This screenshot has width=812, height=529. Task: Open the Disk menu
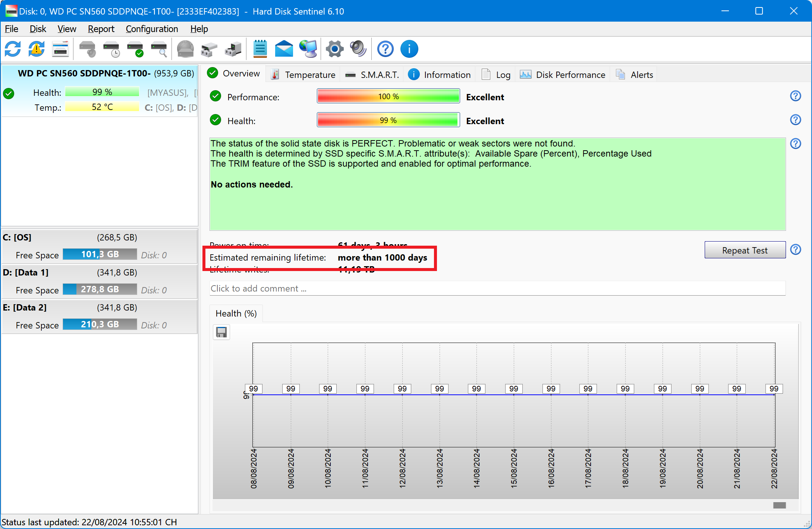click(x=38, y=29)
